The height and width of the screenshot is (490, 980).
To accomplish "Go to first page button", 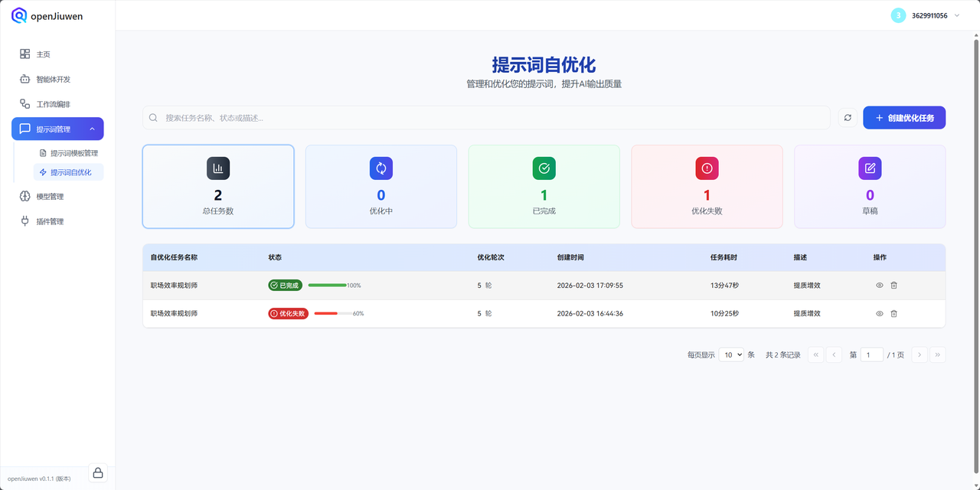I will pyautogui.click(x=815, y=354).
